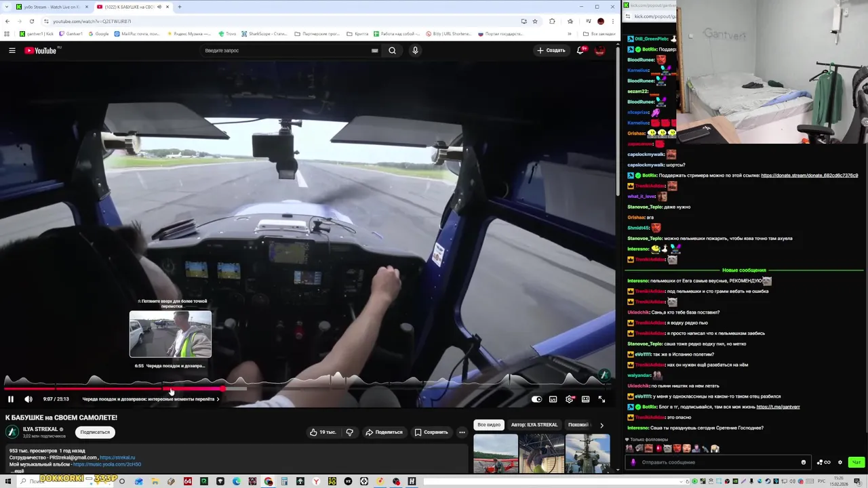Click the Отправить сообщение chat input

click(x=719, y=462)
